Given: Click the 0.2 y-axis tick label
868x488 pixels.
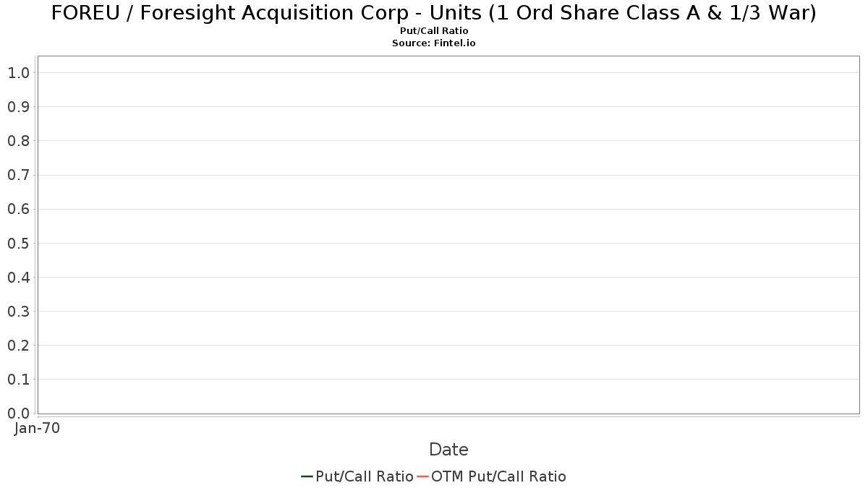Looking at the screenshot, I should [x=18, y=346].
